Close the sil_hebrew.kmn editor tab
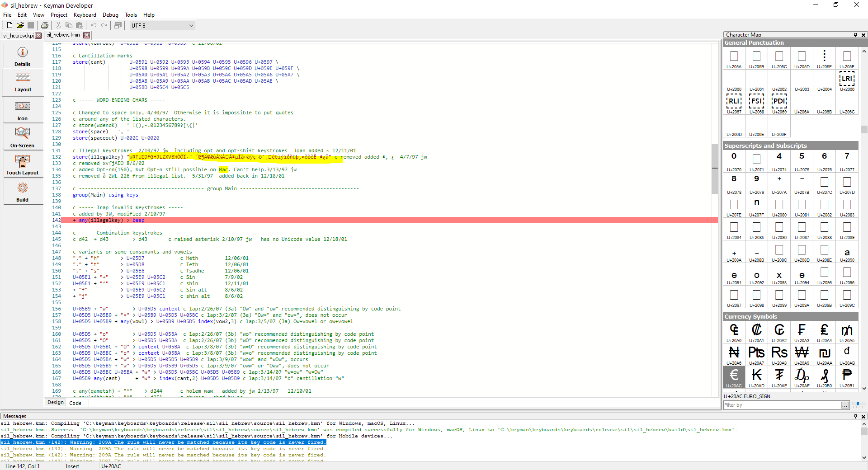Viewport: 868px width, 470px height. [x=86, y=35]
